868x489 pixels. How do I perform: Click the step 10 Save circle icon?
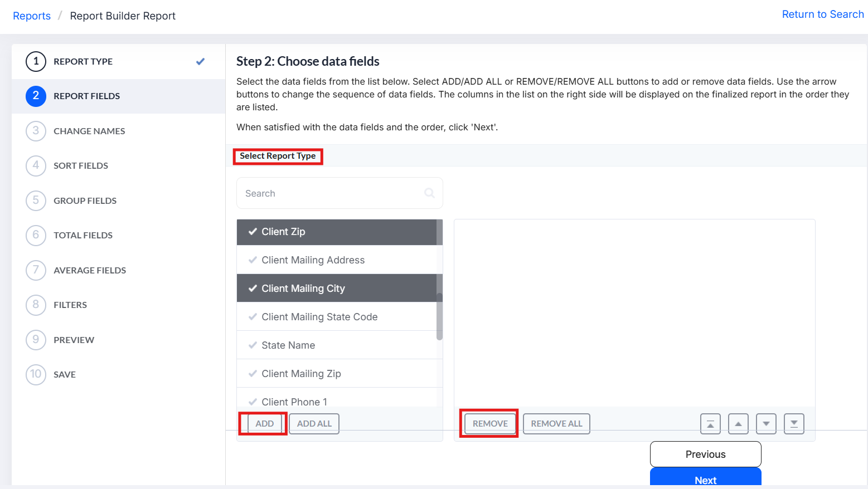tap(36, 374)
